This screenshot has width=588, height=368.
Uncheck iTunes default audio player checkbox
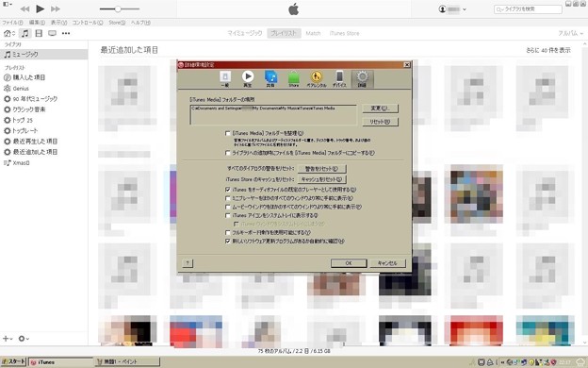click(x=228, y=190)
